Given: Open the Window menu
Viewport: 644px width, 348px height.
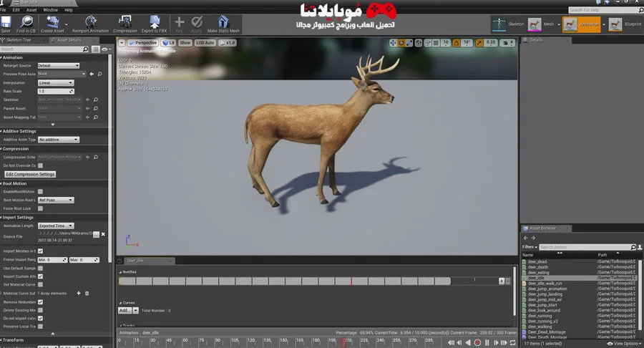Looking at the screenshot, I should coord(51,10).
